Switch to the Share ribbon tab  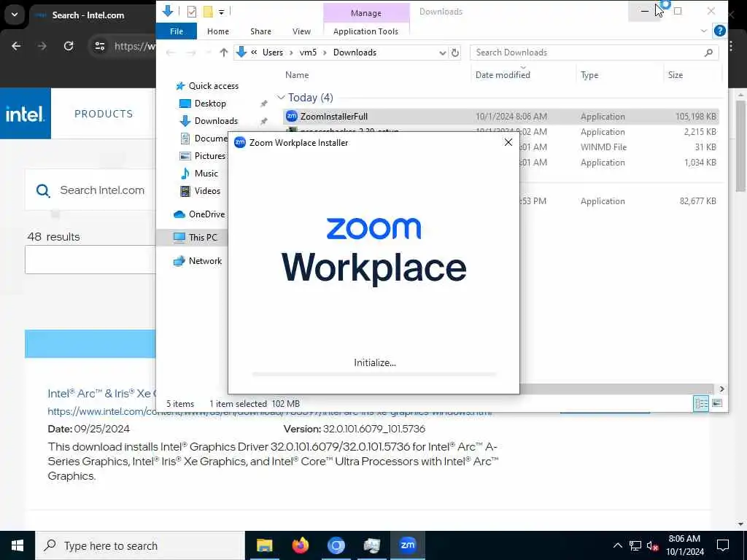tap(260, 31)
